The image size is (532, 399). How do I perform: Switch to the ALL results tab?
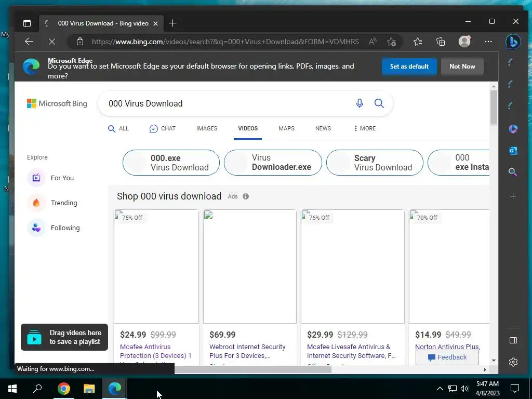coord(118,128)
